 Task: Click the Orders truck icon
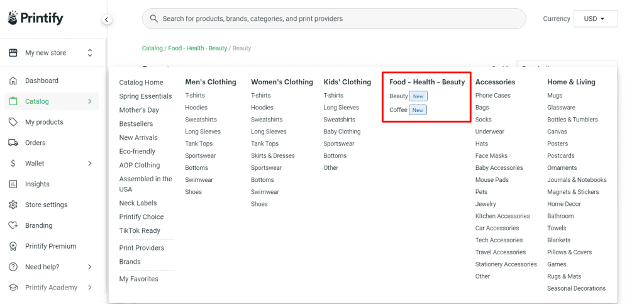coord(13,142)
